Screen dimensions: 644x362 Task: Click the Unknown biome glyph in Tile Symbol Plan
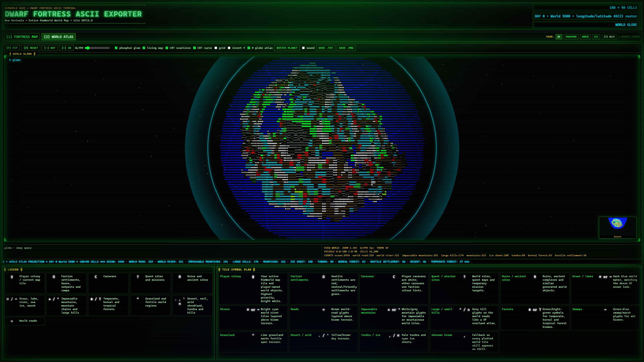coord(465,336)
